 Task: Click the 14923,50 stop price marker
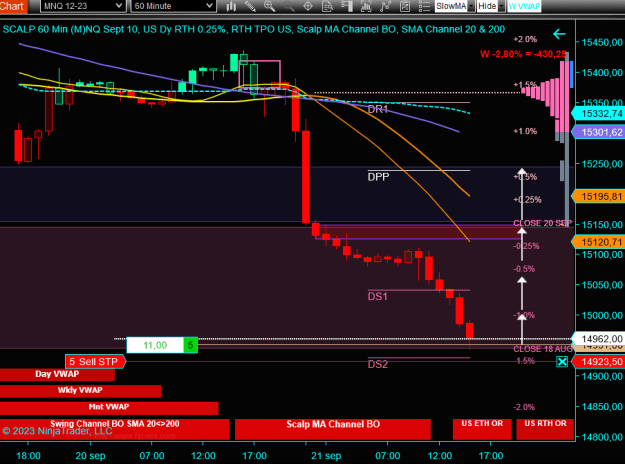click(x=598, y=362)
